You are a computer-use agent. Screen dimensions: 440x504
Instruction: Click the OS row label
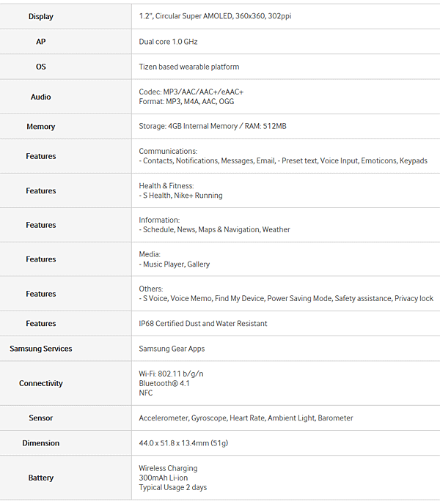tap(41, 67)
